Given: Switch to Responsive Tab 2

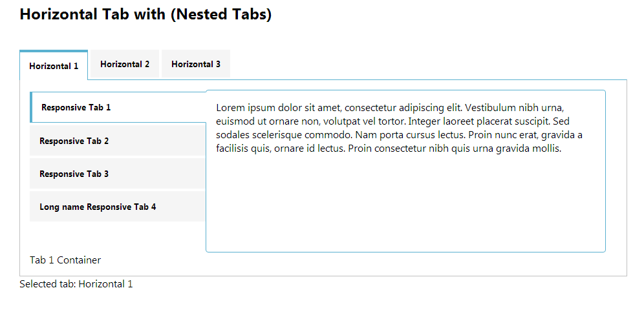Looking at the screenshot, I should (x=118, y=141).
